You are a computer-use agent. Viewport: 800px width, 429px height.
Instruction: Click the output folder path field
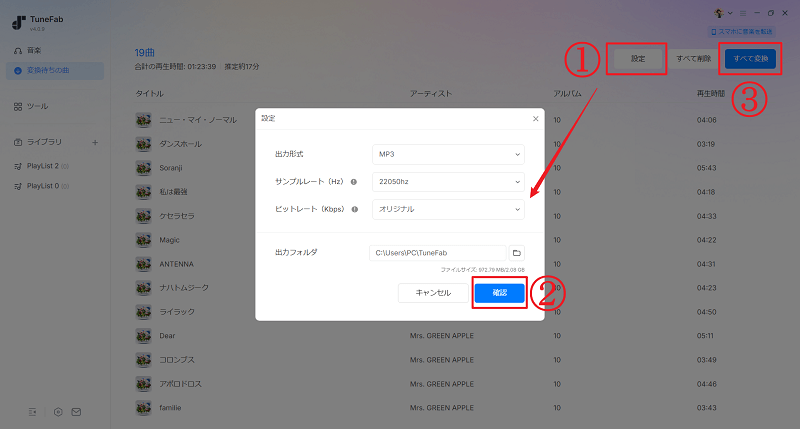pos(437,253)
